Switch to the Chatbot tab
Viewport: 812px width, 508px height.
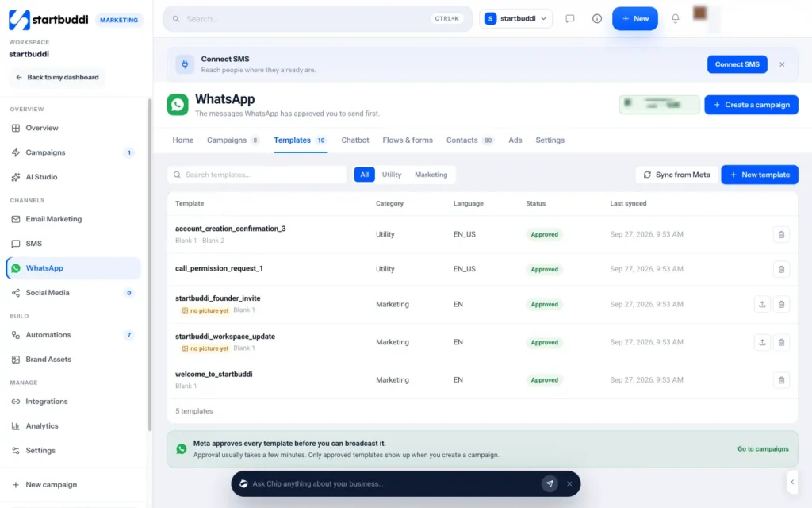click(355, 140)
